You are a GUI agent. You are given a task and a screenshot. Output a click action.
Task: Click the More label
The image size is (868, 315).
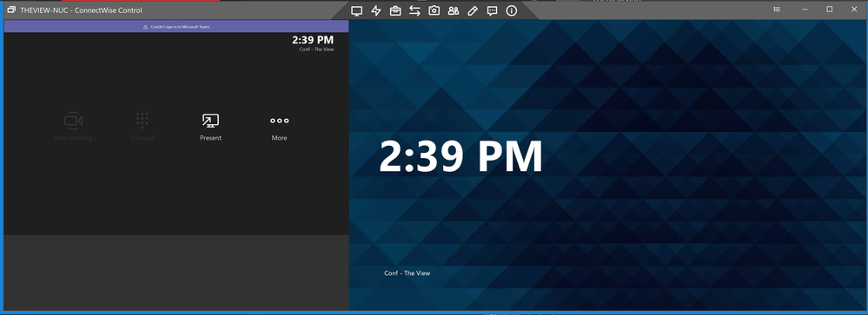pyautogui.click(x=280, y=138)
